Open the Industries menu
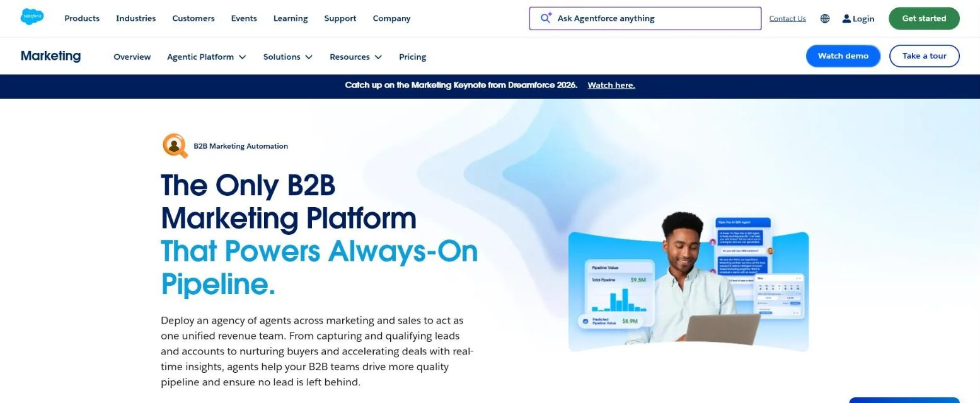The image size is (980, 403). (x=135, y=18)
